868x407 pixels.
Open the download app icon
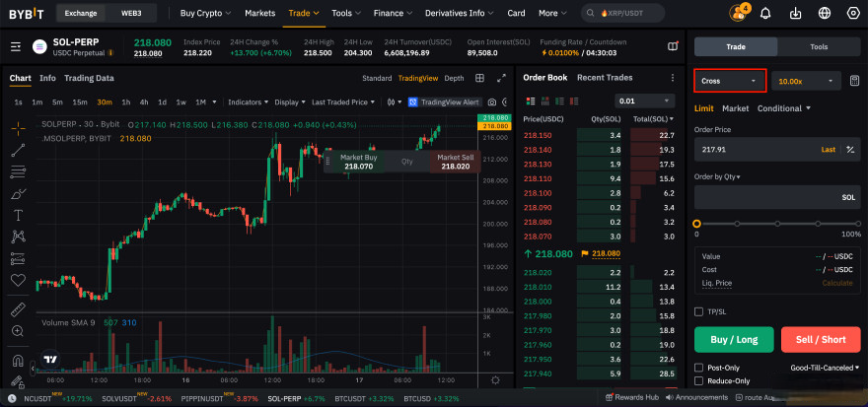click(795, 13)
